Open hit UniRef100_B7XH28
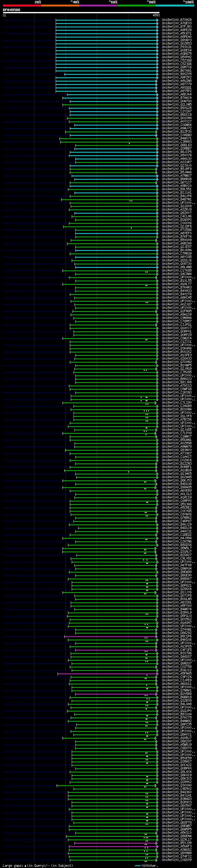 pyautogui.click(x=177, y=20)
